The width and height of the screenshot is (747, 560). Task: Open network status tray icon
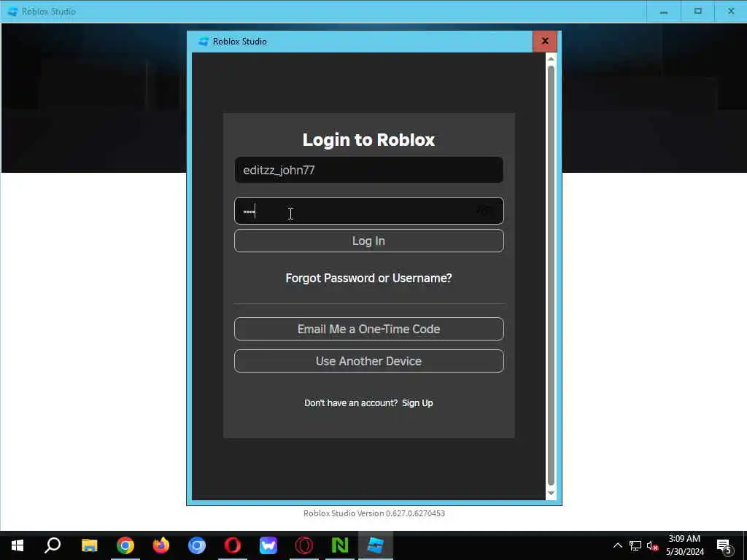point(635,545)
